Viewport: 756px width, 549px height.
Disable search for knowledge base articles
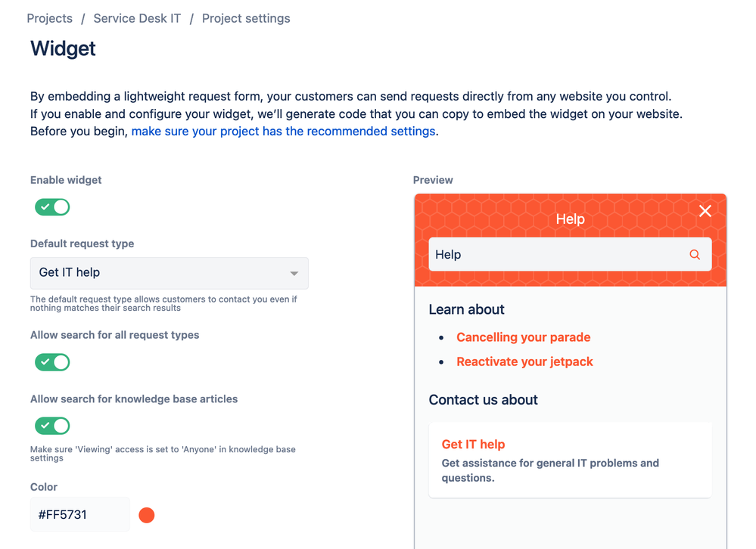point(52,426)
